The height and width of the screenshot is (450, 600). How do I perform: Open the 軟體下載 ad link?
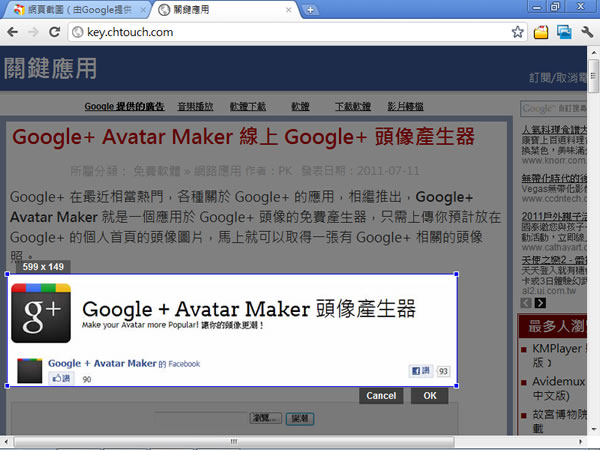tap(248, 106)
